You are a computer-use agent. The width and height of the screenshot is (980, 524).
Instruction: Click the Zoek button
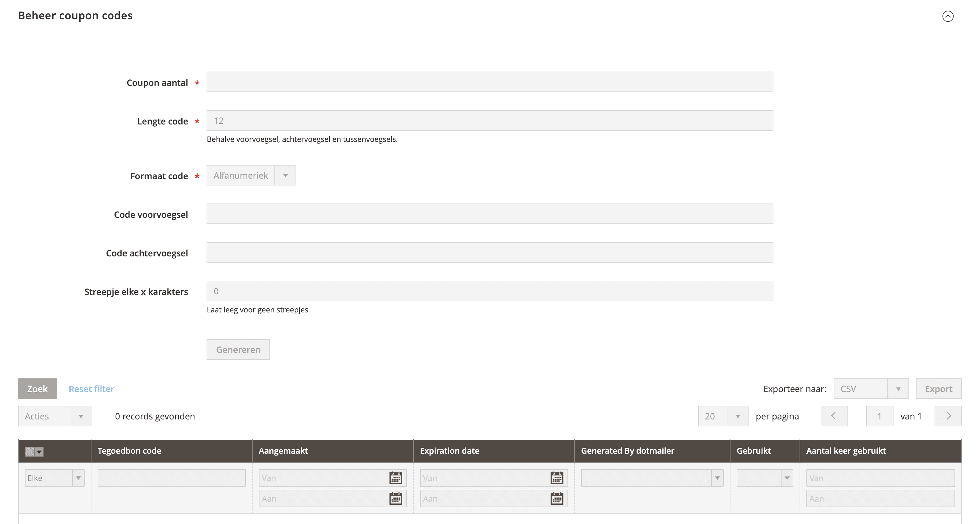coord(37,389)
